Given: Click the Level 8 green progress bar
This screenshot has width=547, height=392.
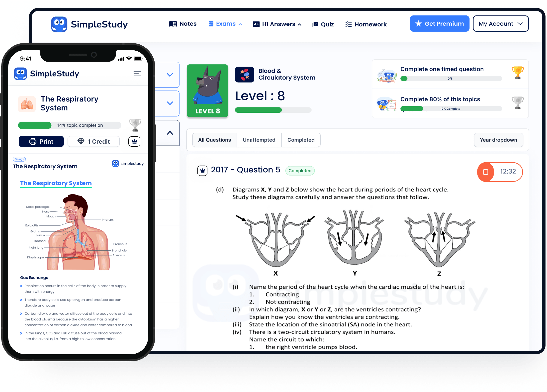Looking at the screenshot, I should tap(273, 110).
